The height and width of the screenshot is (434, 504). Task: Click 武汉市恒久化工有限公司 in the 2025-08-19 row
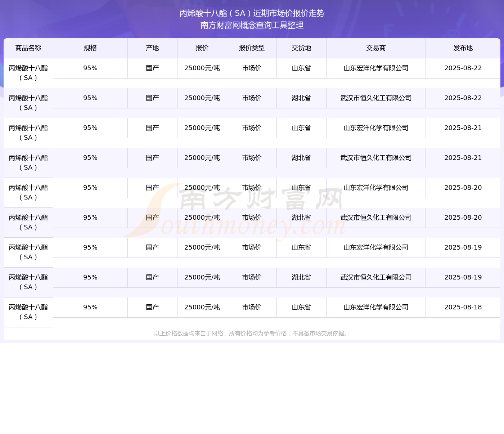(x=376, y=277)
